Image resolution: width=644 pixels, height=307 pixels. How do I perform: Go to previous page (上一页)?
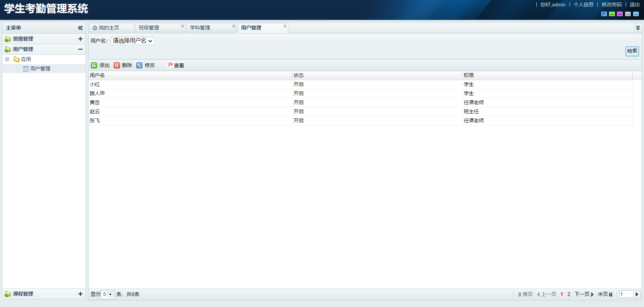[x=546, y=294]
